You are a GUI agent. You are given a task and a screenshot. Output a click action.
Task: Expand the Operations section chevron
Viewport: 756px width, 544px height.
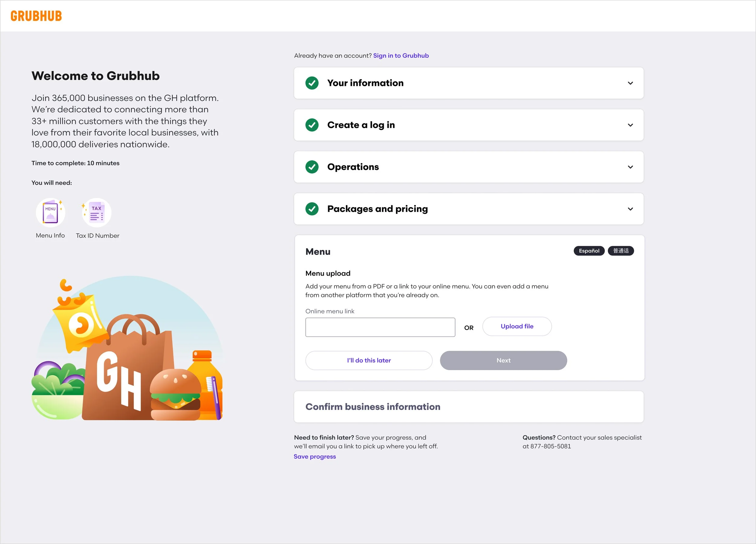tap(630, 167)
